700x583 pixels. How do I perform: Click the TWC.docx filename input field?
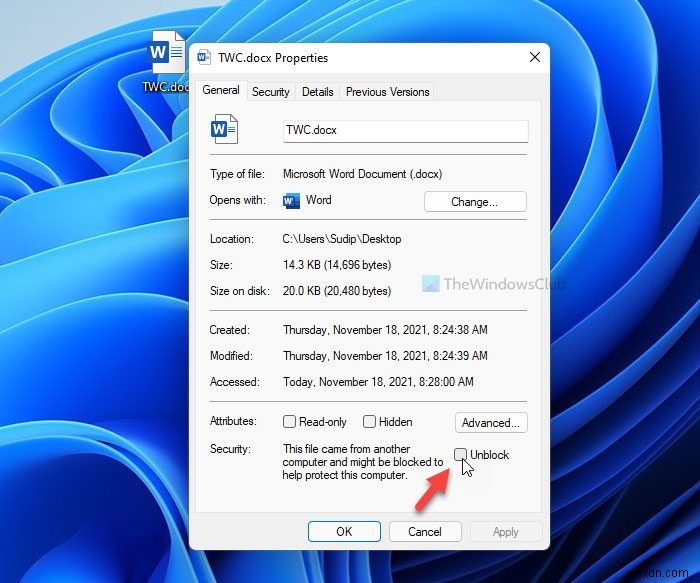pos(406,131)
